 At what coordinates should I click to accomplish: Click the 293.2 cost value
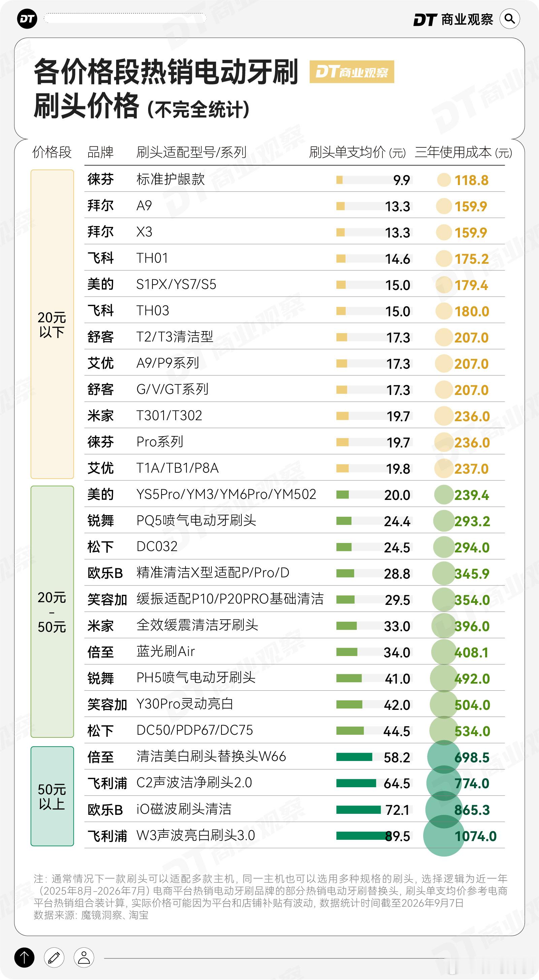[472, 521]
